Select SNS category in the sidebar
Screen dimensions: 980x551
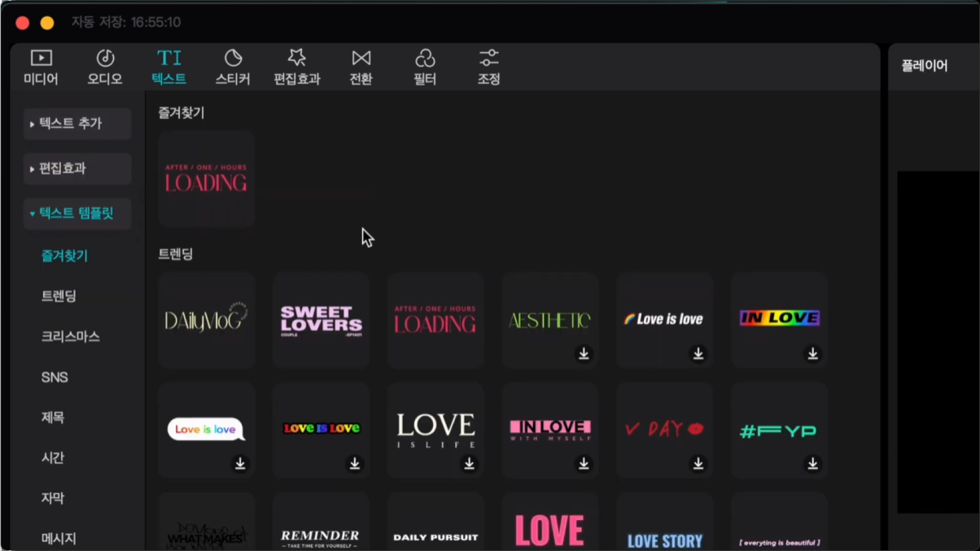[x=55, y=378]
